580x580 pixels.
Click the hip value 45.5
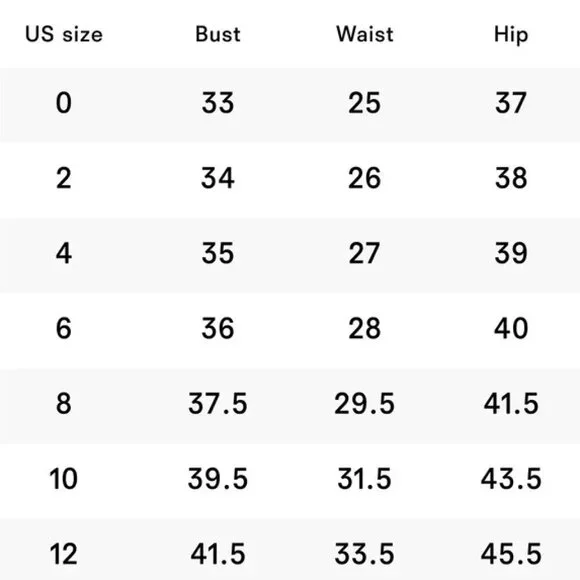[511, 554]
